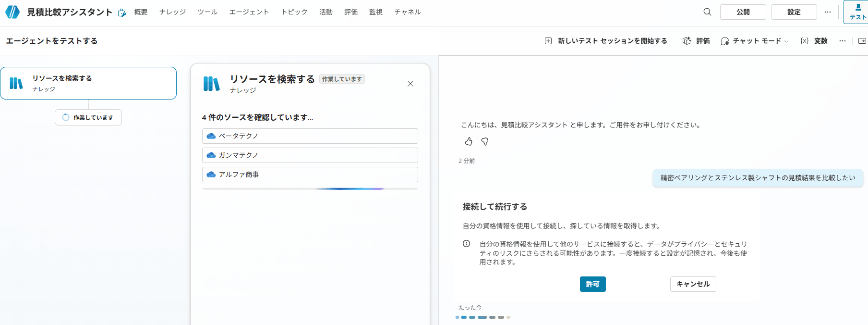
Task: Click the large books icon in detail panel
Action: (211, 84)
